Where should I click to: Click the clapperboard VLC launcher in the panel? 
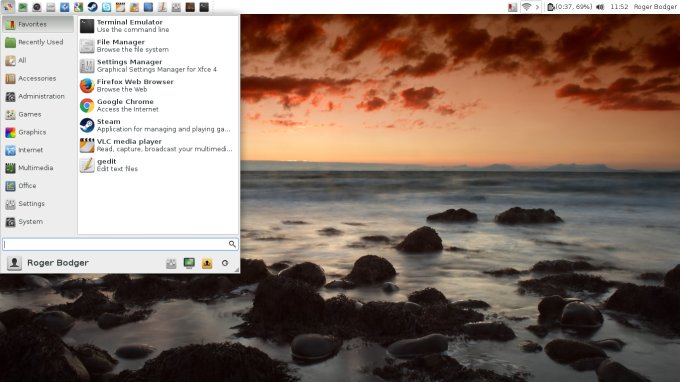pos(120,7)
